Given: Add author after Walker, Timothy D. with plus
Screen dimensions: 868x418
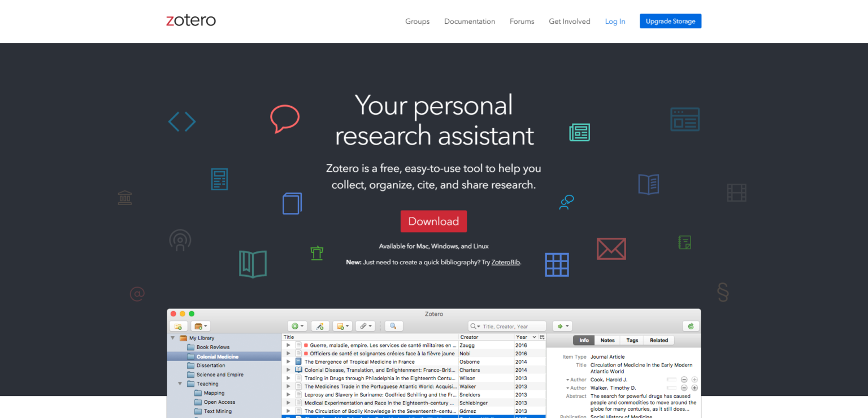Looking at the screenshot, I should coord(695,388).
